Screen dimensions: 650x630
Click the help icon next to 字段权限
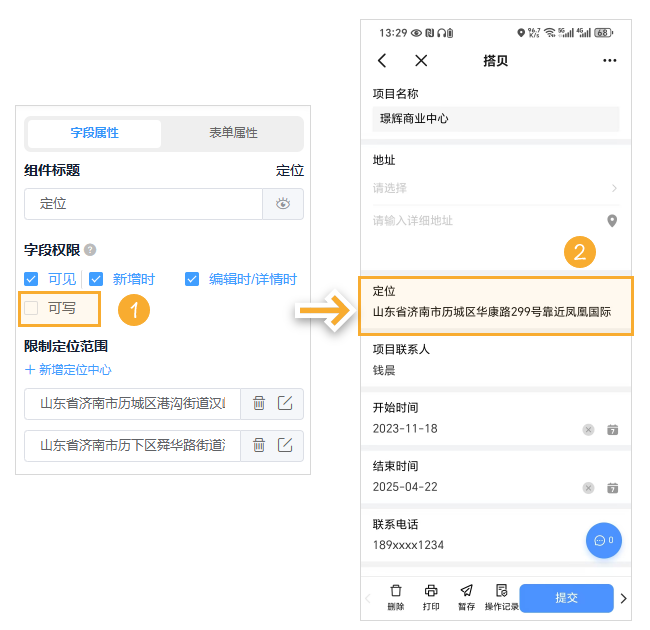pos(90,250)
